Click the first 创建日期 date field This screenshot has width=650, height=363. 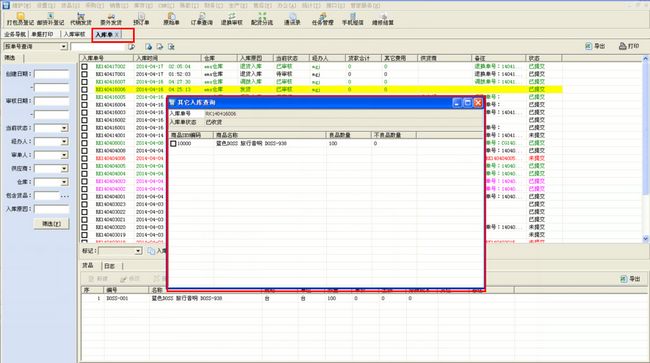click(51, 74)
